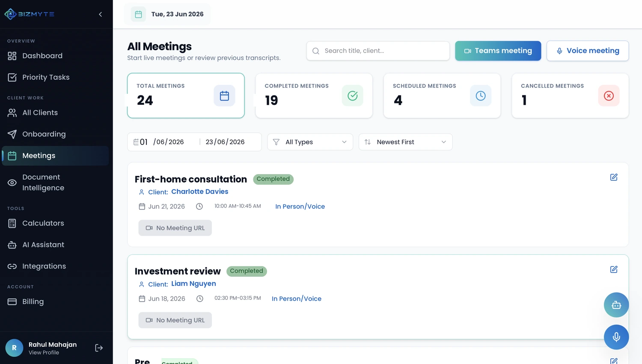Click the Total Meetings calendar icon
This screenshot has height=364, width=642.
click(x=224, y=96)
